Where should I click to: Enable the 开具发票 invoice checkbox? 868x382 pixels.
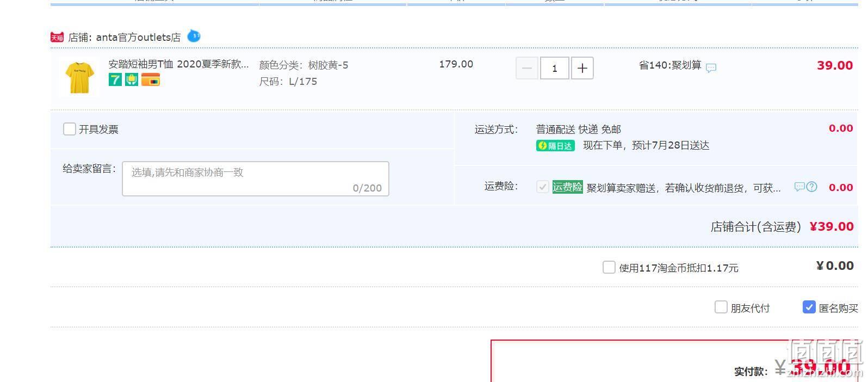pos(69,129)
